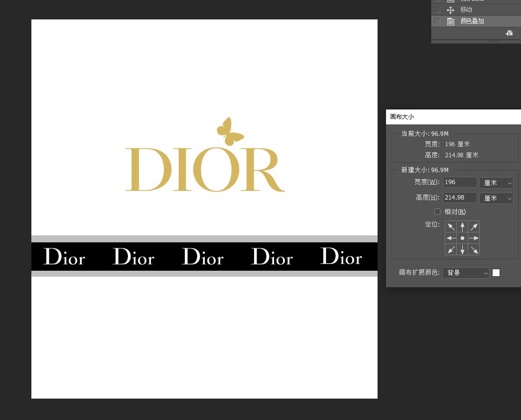Set anchor to top-right arrow
The image size is (521, 420).
pyautogui.click(x=474, y=227)
